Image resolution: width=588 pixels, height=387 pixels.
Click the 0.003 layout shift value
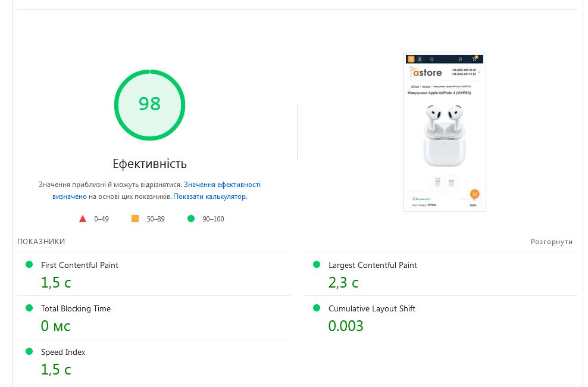pos(346,326)
